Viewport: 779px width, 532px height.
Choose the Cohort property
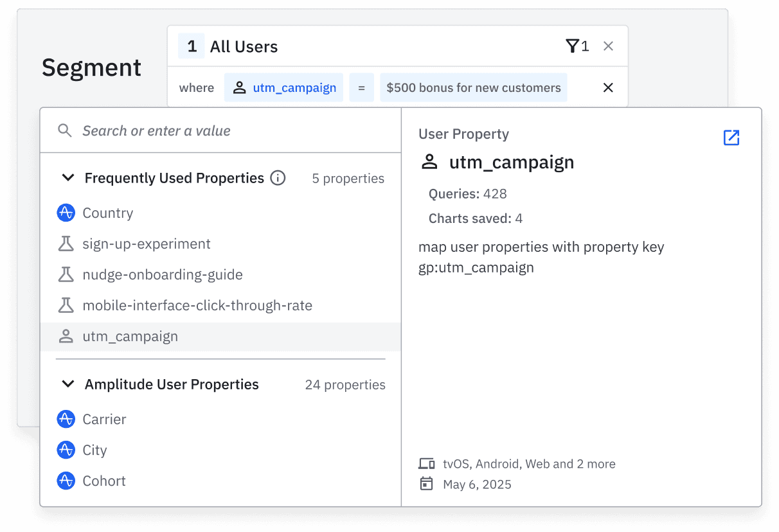click(103, 481)
